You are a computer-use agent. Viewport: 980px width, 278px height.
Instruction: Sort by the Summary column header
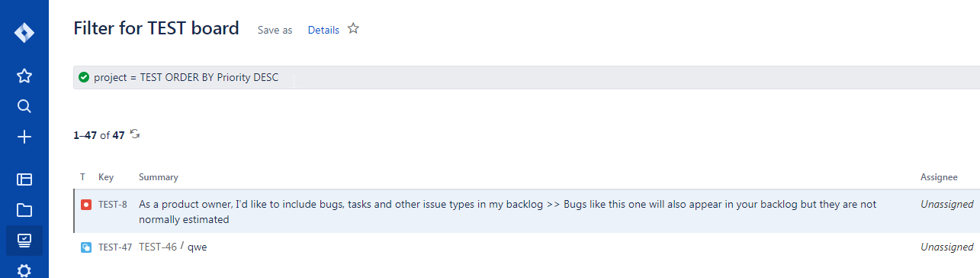(x=159, y=177)
